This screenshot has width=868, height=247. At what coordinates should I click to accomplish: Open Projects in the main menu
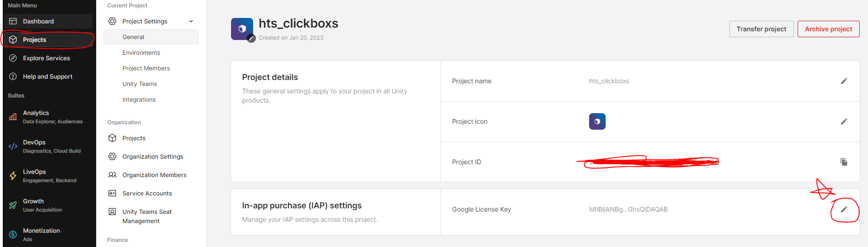48,40
